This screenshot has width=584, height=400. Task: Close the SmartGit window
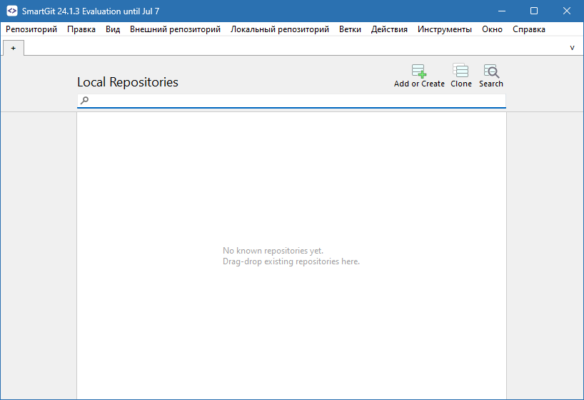tap(566, 11)
